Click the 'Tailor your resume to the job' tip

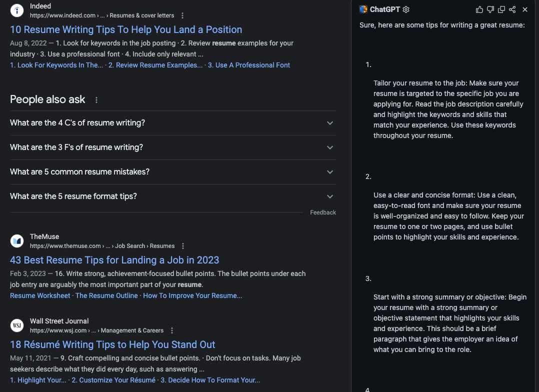tap(448, 109)
